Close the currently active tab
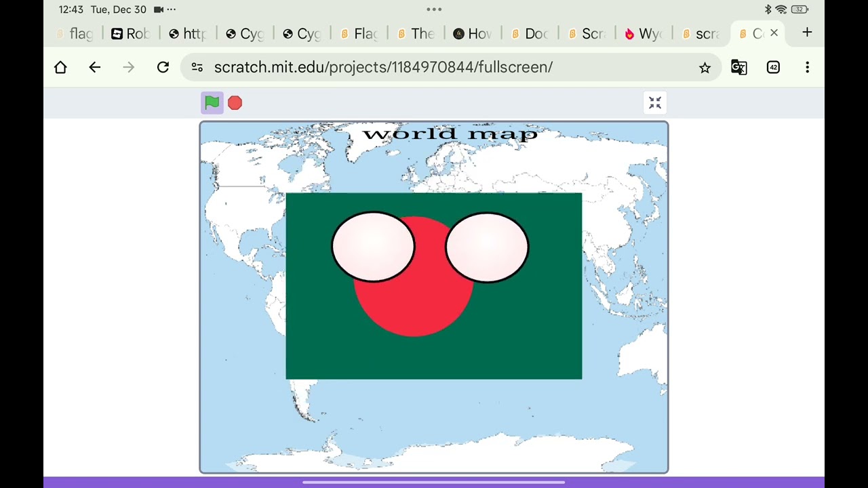The height and width of the screenshot is (488, 868). tap(774, 33)
